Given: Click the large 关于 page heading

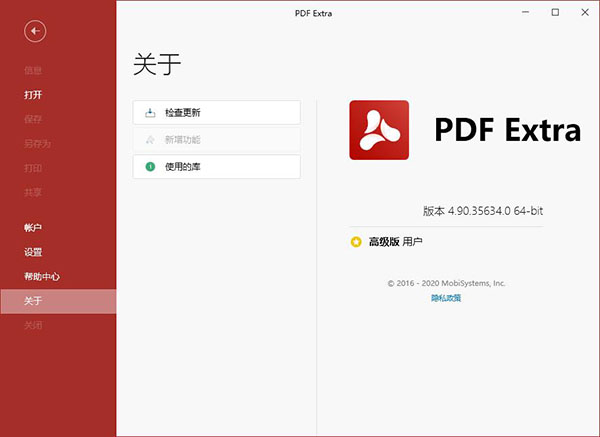Looking at the screenshot, I should click(157, 64).
